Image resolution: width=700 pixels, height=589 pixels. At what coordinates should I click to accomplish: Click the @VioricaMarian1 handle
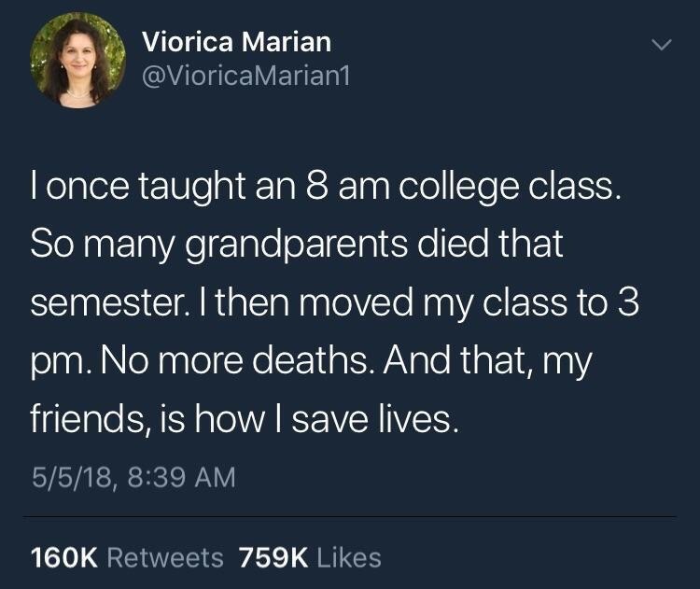[245, 77]
